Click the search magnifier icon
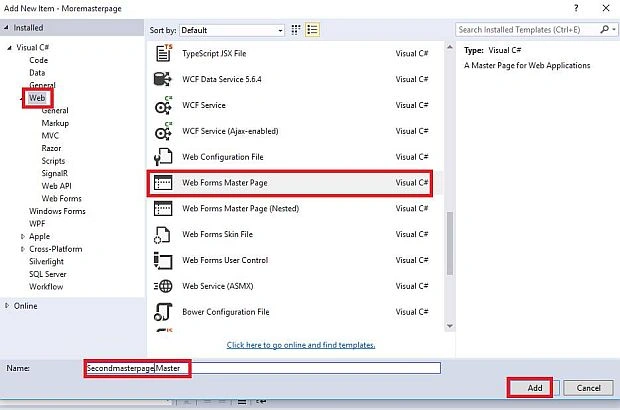Screen dimensions: 620x410 (604, 30)
